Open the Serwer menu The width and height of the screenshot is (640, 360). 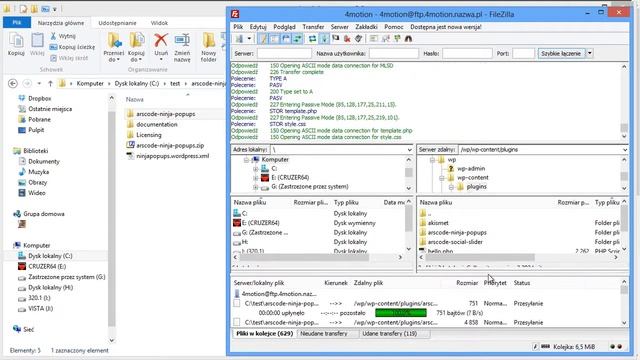click(340, 27)
